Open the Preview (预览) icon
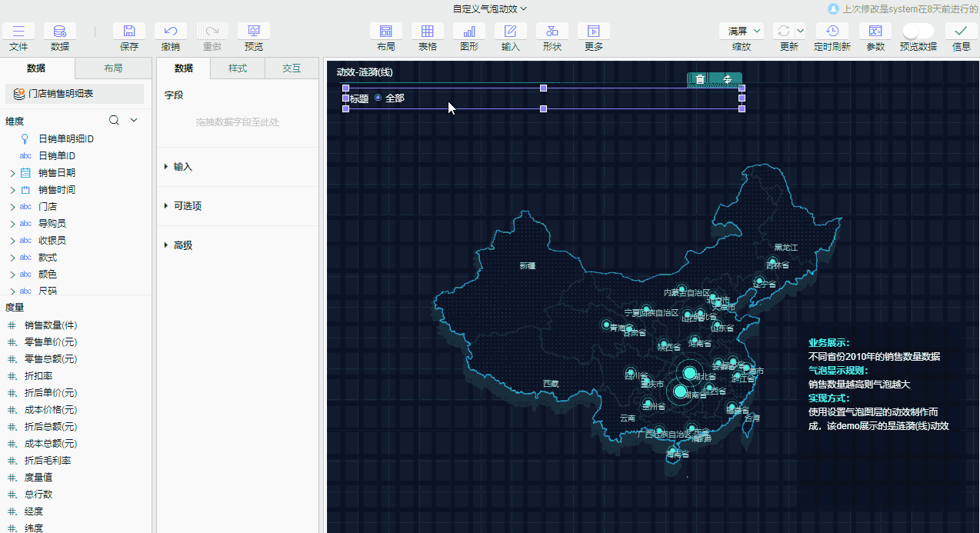The image size is (980, 533). (x=253, y=32)
